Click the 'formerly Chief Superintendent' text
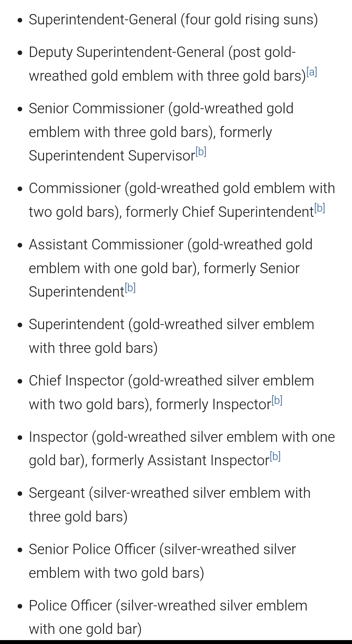 (x=219, y=212)
